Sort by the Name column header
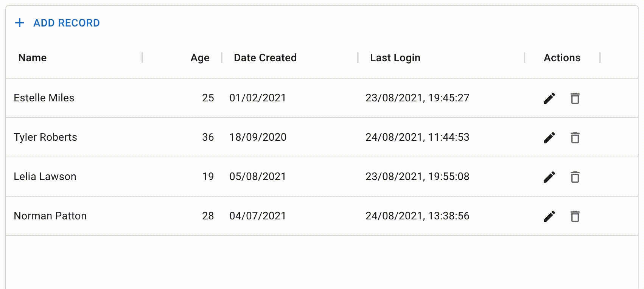 coord(33,58)
